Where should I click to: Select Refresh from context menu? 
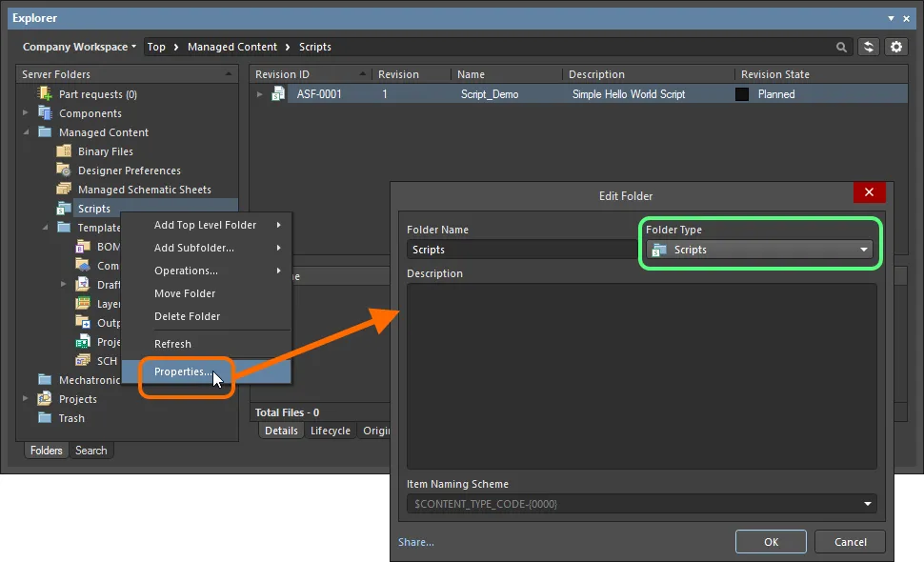point(205,344)
